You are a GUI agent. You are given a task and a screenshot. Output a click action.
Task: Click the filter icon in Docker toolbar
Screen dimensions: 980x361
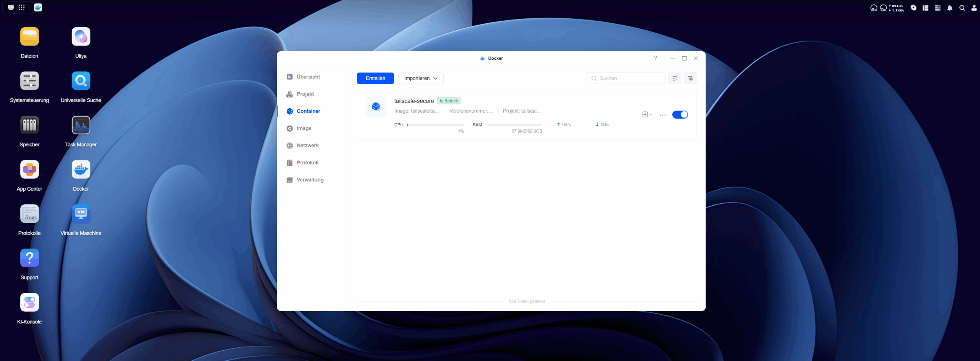pyautogui.click(x=690, y=78)
